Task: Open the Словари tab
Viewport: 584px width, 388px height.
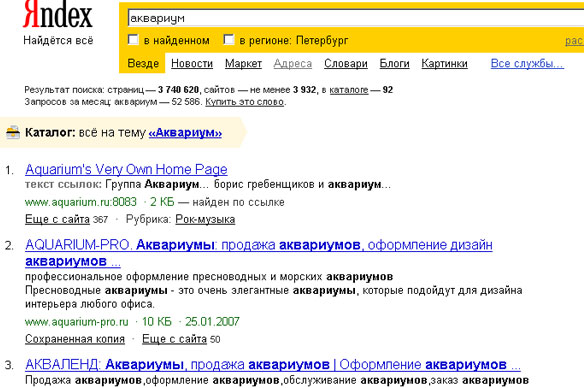Action: click(x=346, y=64)
